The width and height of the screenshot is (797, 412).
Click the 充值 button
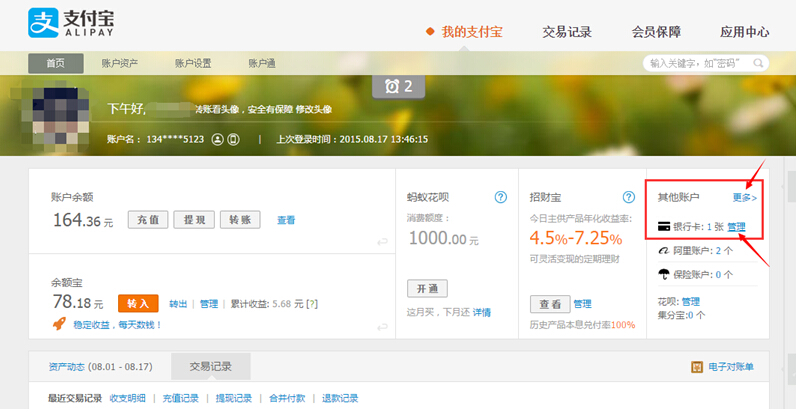[148, 220]
